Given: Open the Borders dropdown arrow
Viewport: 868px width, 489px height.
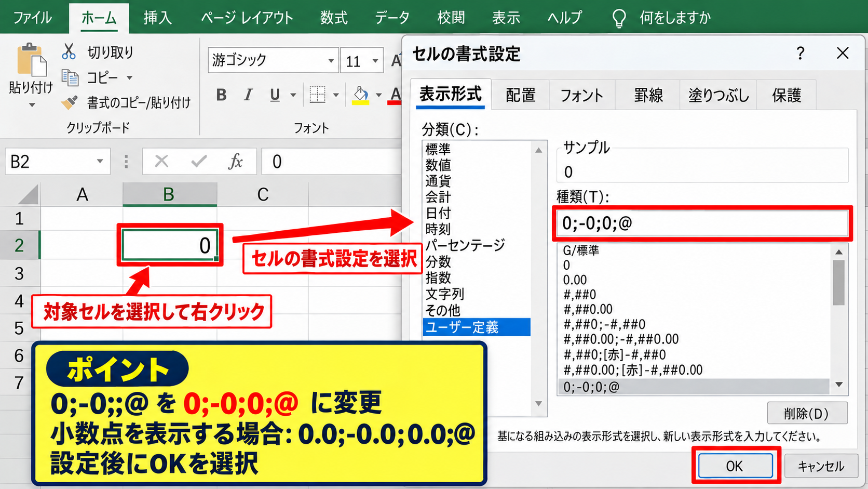Looking at the screenshot, I should point(336,95).
